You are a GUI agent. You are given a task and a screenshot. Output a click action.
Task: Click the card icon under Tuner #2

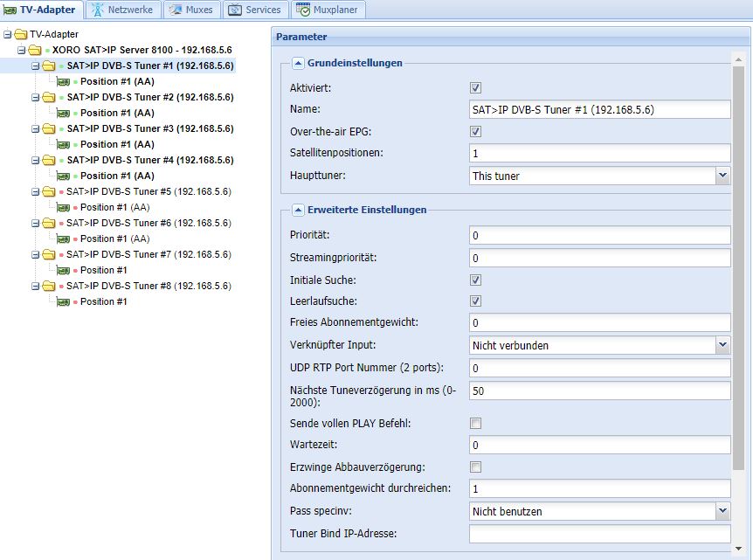point(64,114)
